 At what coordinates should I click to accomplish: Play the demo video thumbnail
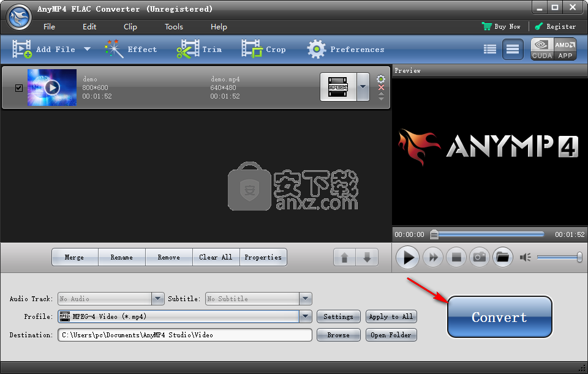pos(52,88)
